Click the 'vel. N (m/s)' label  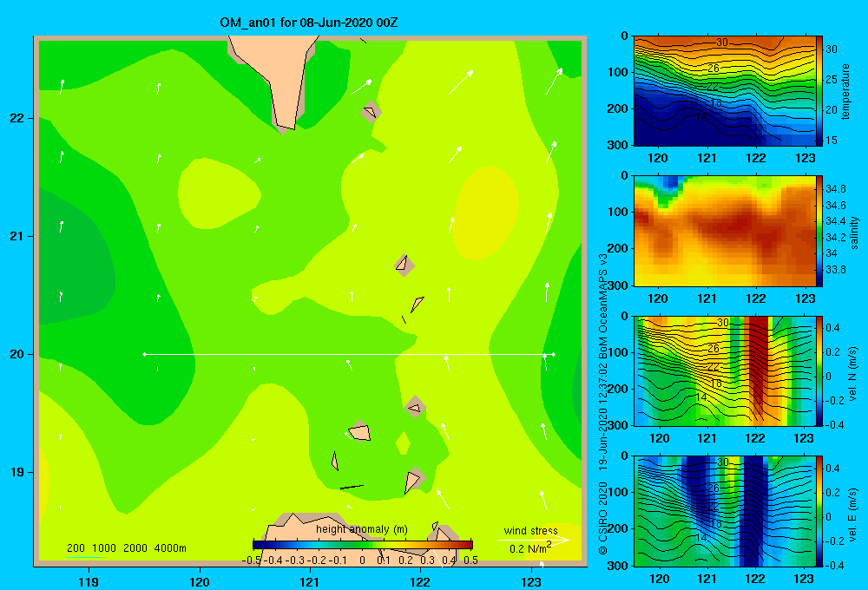(x=853, y=374)
